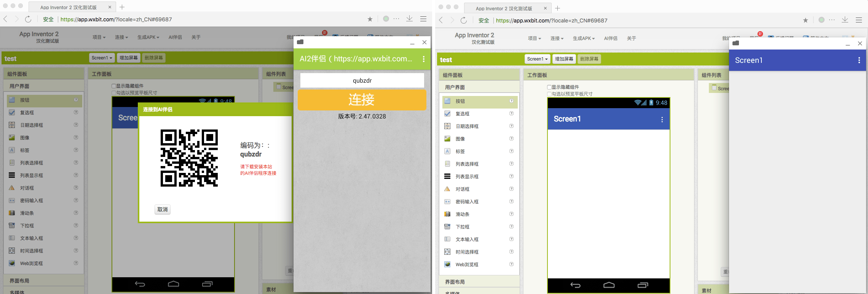
Task: Tap the recent-apps icon on the left phone preview
Action: [207, 284]
